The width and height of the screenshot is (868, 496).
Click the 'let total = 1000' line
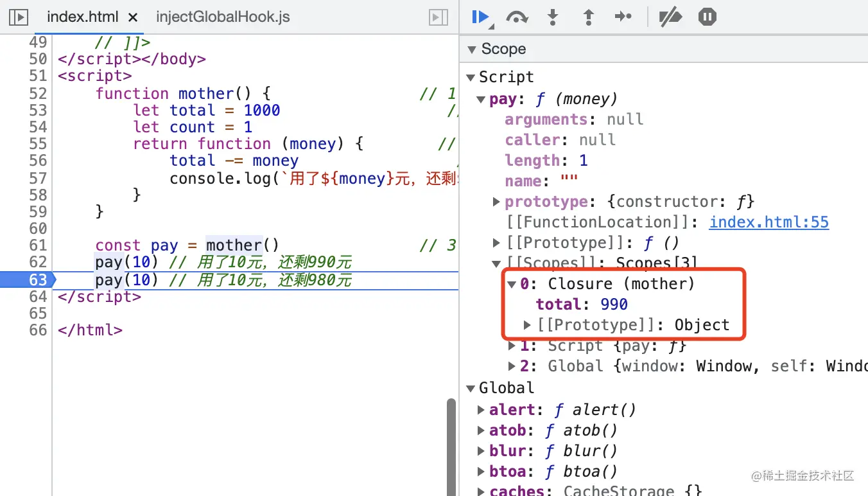coord(207,111)
